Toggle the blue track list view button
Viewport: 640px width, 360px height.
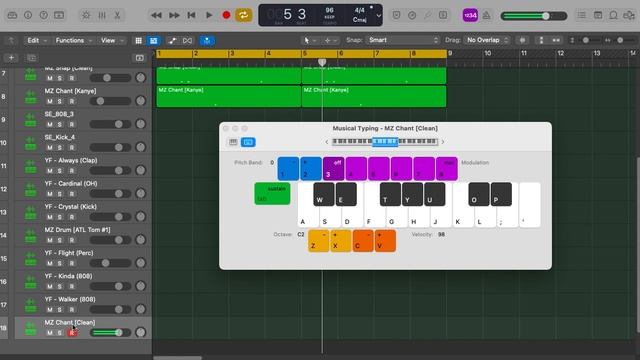(153, 40)
